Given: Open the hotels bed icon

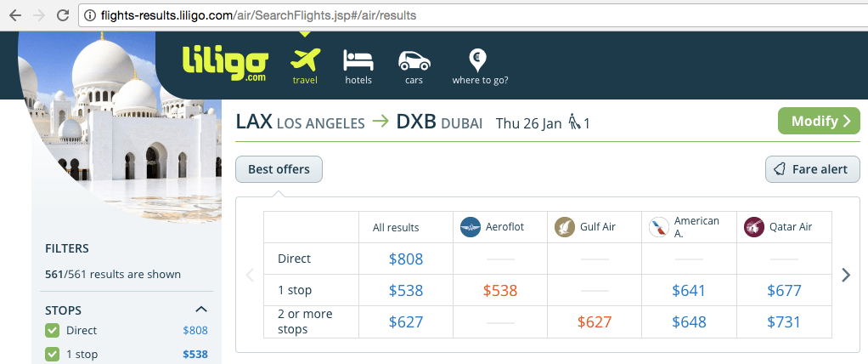Looking at the screenshot, I should click(358, 60).
